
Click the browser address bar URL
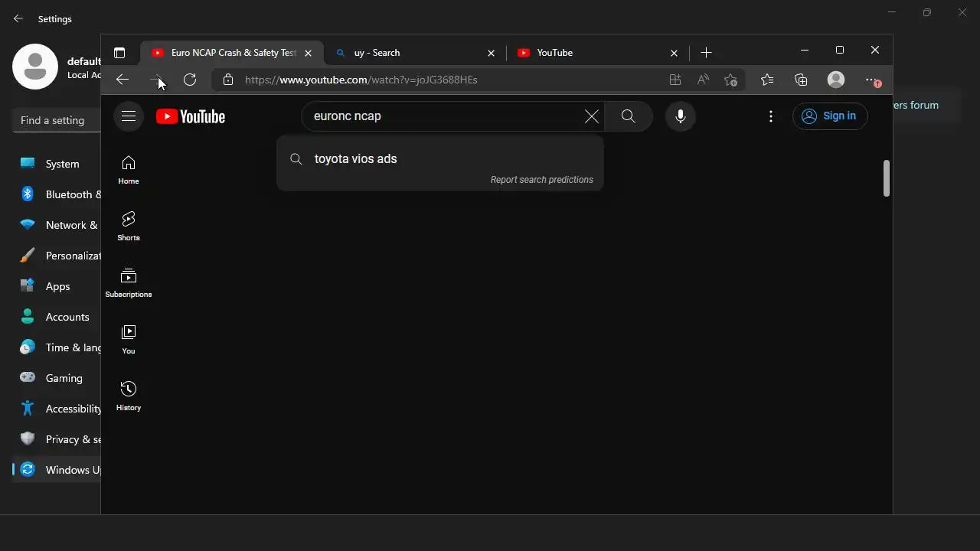point(361,80)
